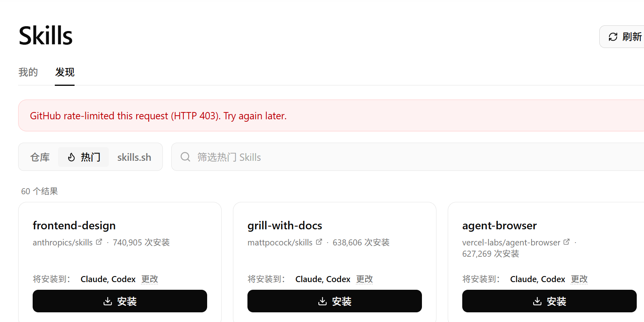This screenshot has width=644, height=322.
Task: Click the flame icon beside 热门
Action: pyautogui.click(x=71, y=157)
